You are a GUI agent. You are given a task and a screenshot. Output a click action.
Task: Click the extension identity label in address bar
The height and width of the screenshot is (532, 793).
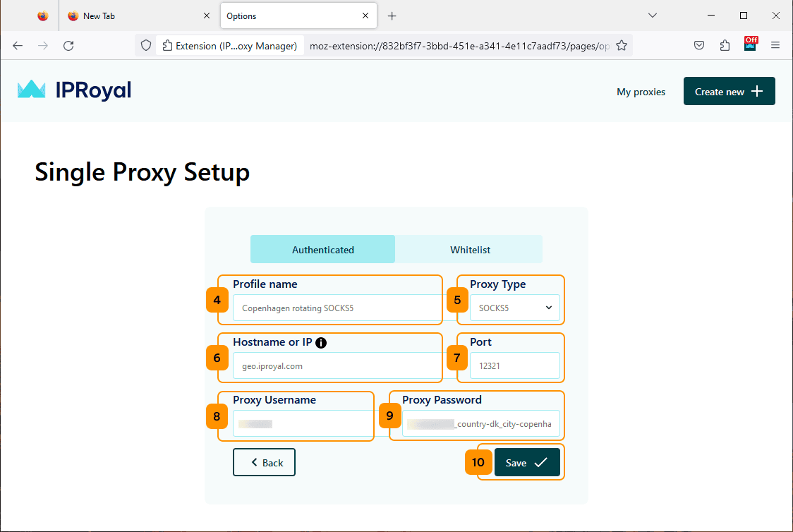(x=230, y=46)
